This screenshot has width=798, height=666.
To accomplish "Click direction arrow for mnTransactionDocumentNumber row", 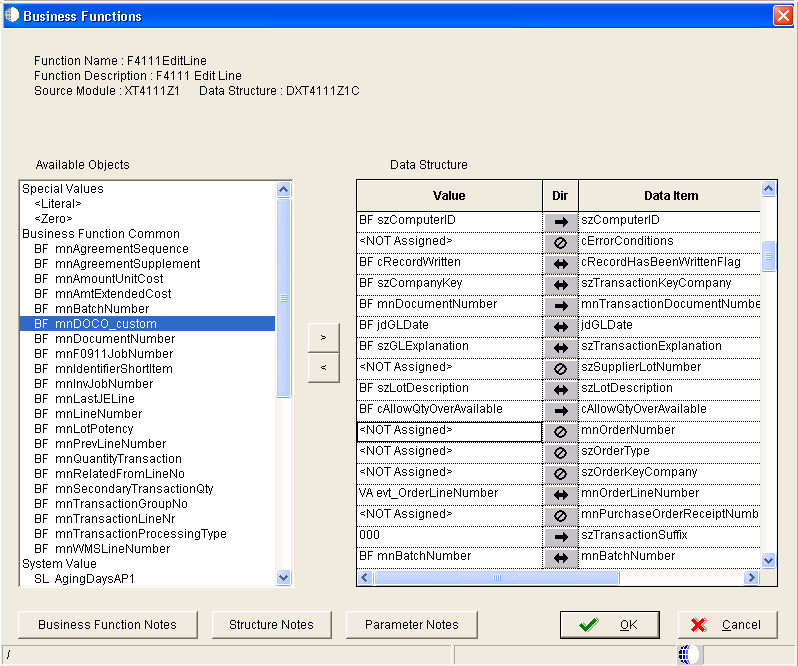I will click(560, 306).
